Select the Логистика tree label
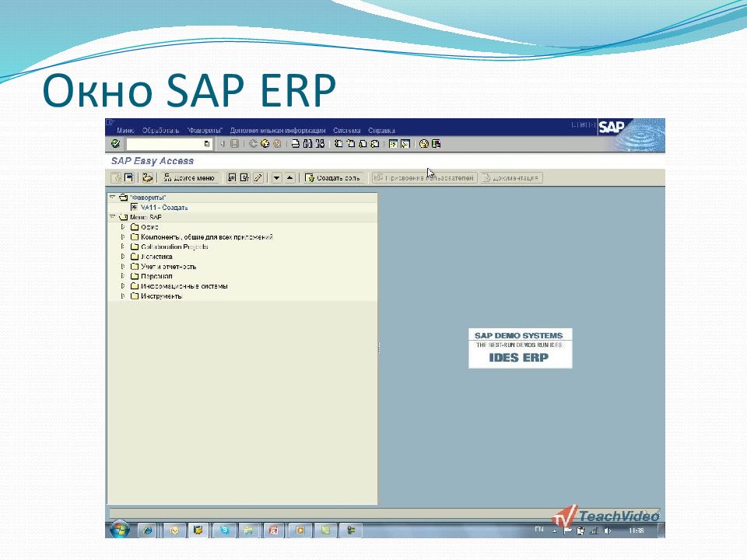The width and height of the screenshot is (747, 560). tap(156, 256)
